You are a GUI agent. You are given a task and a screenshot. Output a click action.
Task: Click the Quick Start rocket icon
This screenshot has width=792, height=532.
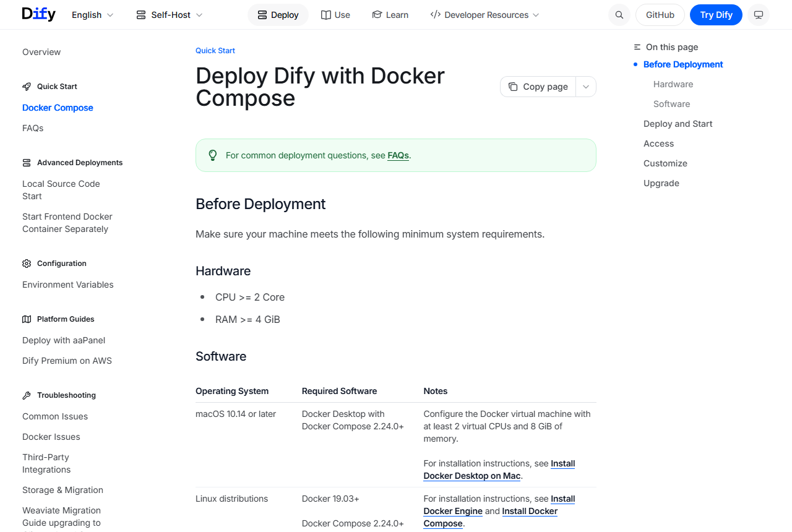[27, 87]
